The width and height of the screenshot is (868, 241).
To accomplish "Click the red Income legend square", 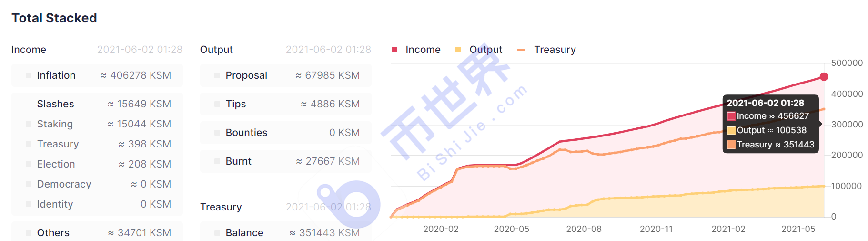I will coord(394,50).
